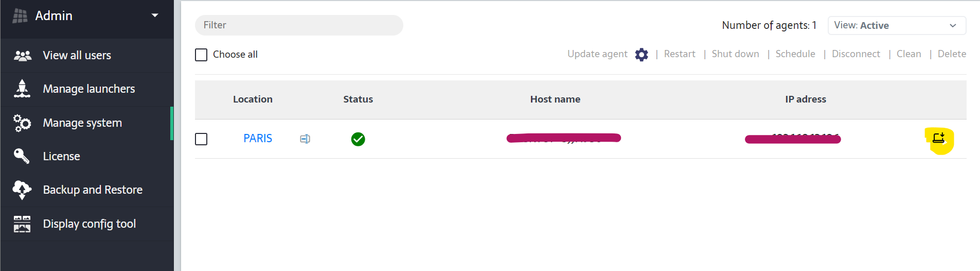The height and width of the screenshot is (271, 980).
Task: Open the View: Active dropdown
Action: click(x=896, y=25)
